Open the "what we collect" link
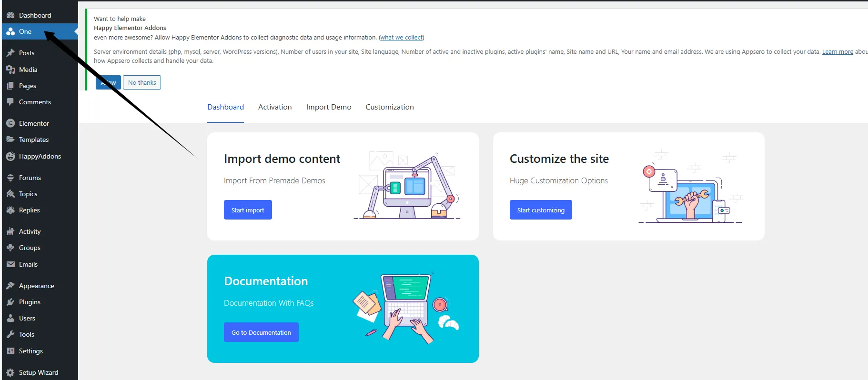This screenshot has height=380, width=868. click(x=401, y=38)
